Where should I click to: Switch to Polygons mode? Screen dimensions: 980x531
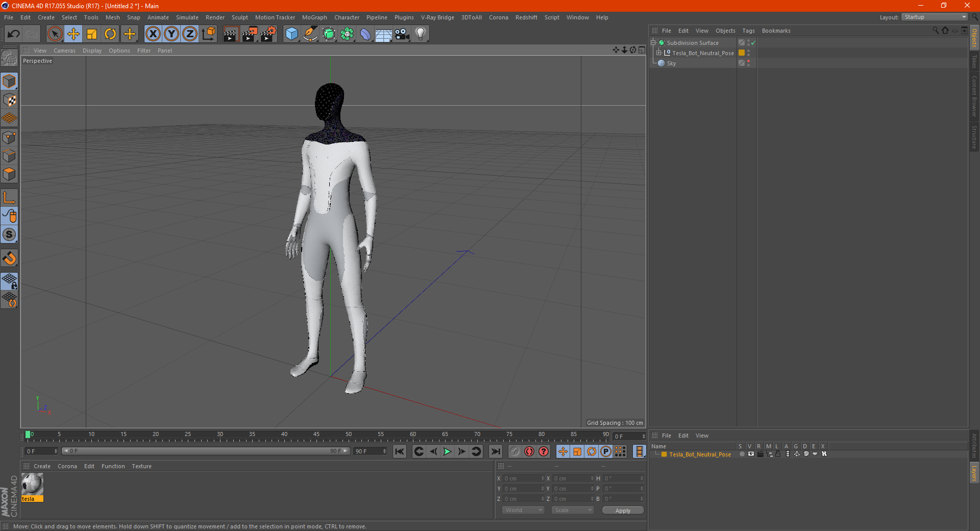click(9, 174)
